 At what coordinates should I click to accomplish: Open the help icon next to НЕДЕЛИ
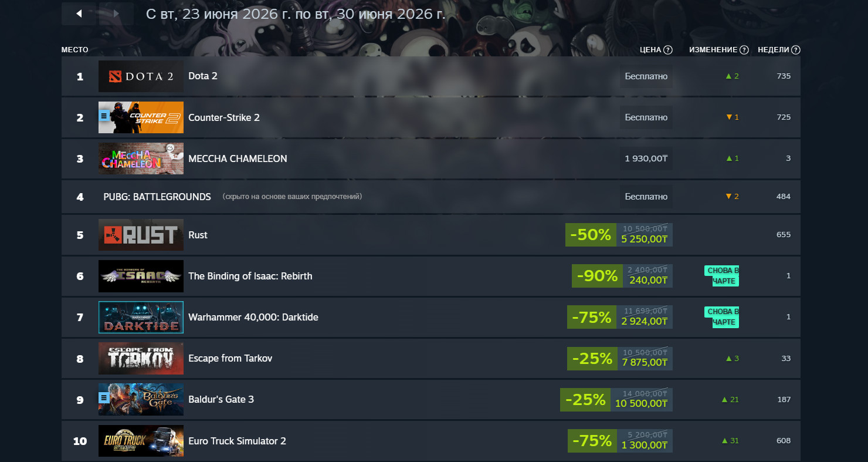coord(796,50)
